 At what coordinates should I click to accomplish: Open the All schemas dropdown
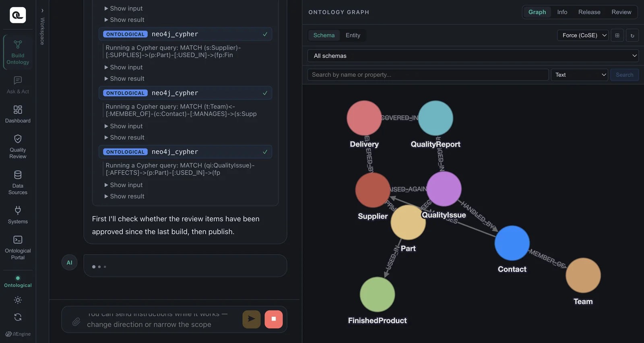pyautogui.click(x=473, y=56)
